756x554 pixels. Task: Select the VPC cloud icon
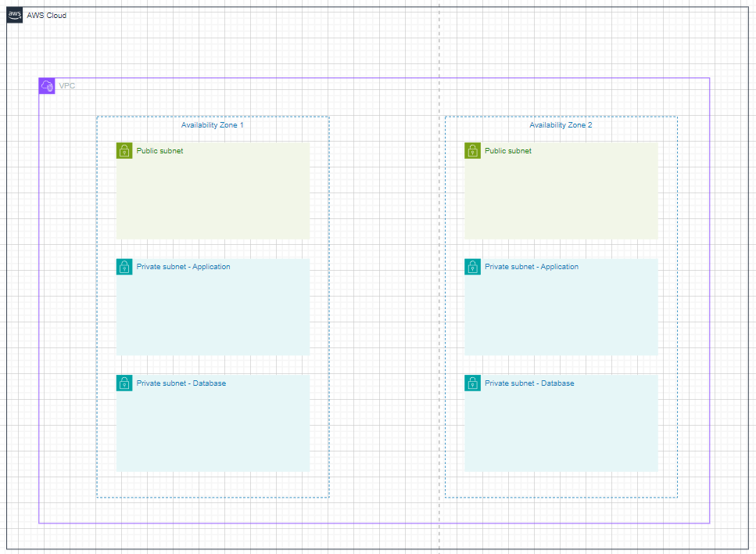pos(47,86)
